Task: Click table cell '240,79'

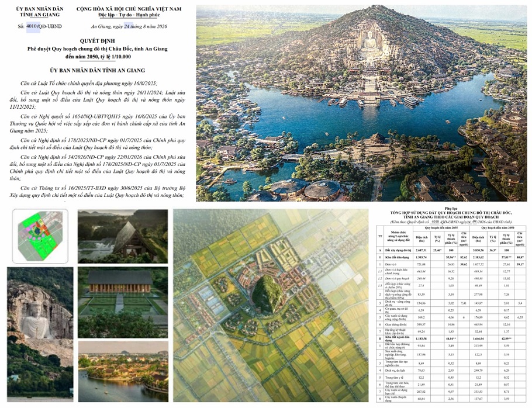Action: coord(478,371)
